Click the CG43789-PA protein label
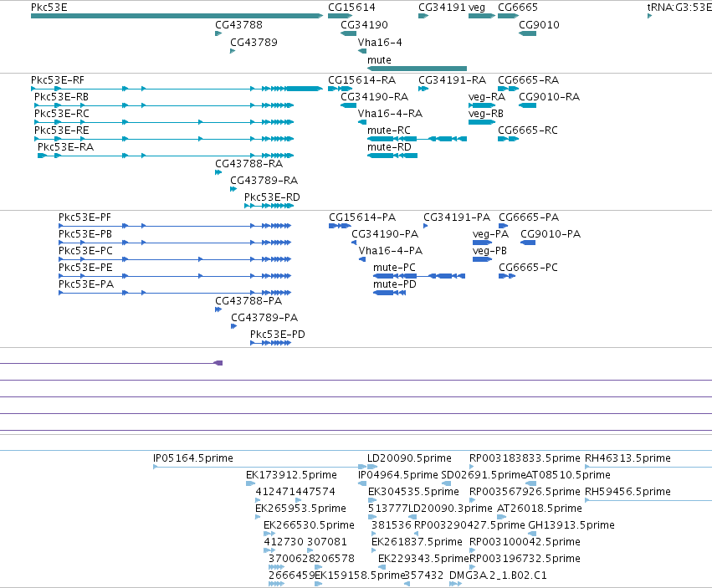The height and width of the screenshot is (588, 712). [x=264, y=317]
